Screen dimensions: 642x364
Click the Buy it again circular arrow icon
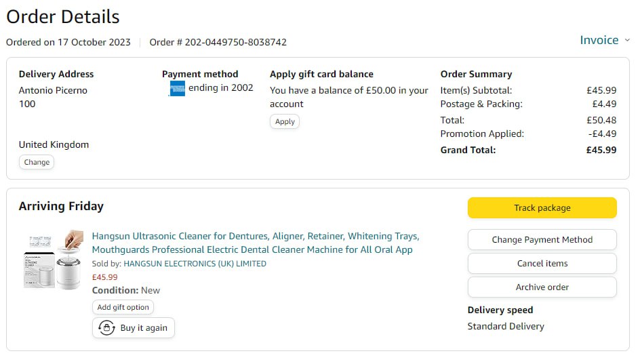[106, 328]
